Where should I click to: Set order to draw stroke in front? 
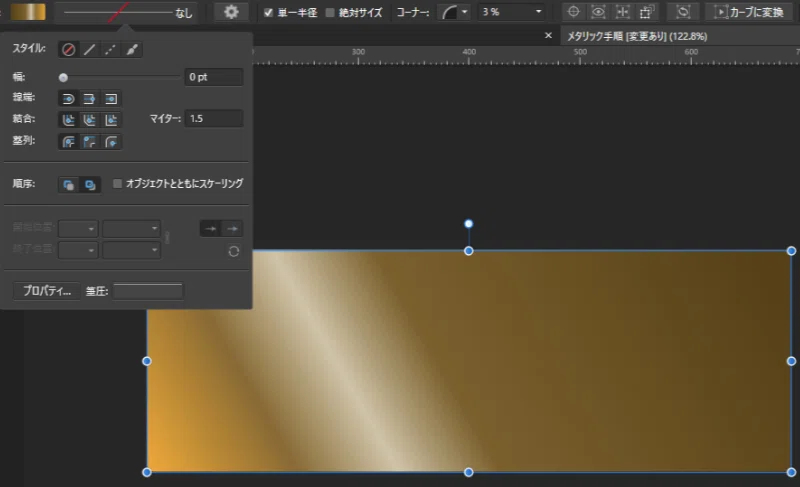point(90,185)
